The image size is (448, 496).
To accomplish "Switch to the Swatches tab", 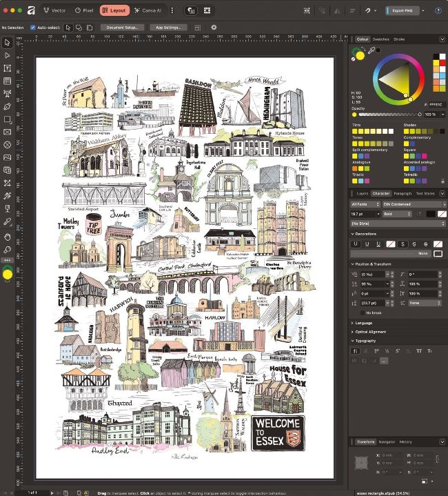I will coord(381,39).
